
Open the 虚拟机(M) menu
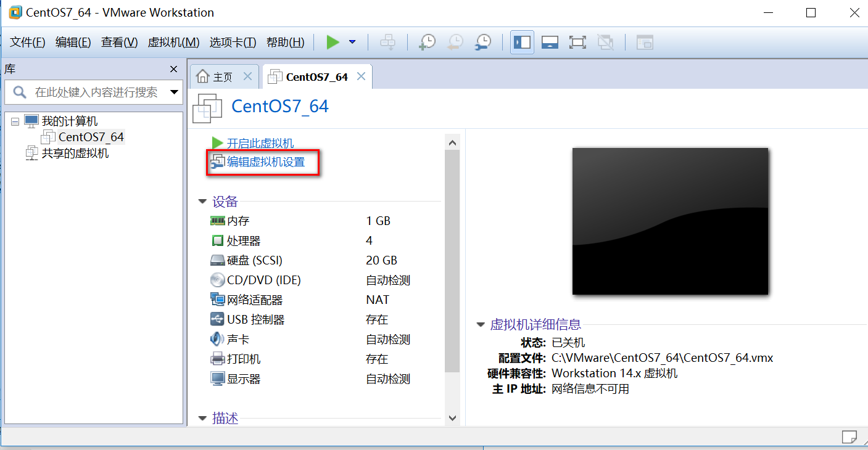click(174, 42)
